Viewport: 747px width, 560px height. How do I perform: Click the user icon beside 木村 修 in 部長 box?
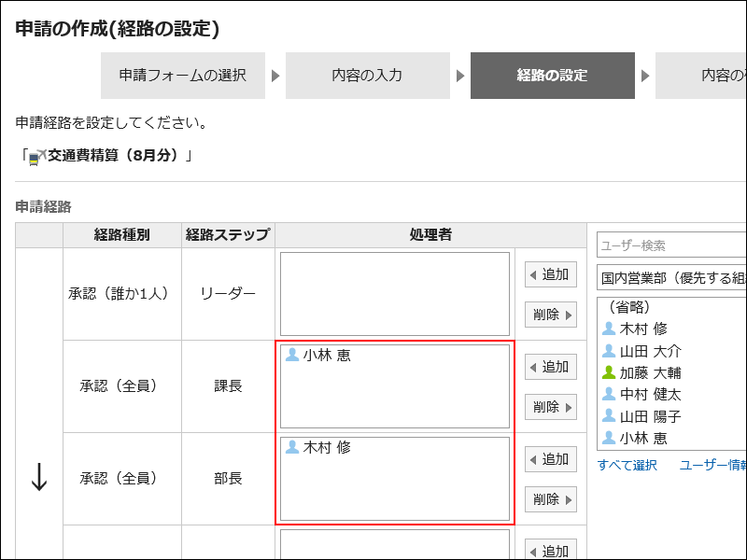point(292,447)
